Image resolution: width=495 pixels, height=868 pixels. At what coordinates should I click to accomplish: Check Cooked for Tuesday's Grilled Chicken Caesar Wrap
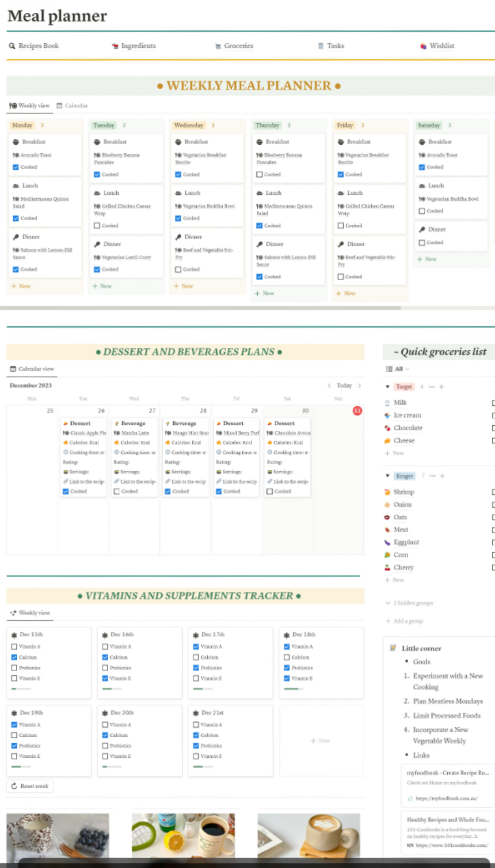[x=96, y=226]
